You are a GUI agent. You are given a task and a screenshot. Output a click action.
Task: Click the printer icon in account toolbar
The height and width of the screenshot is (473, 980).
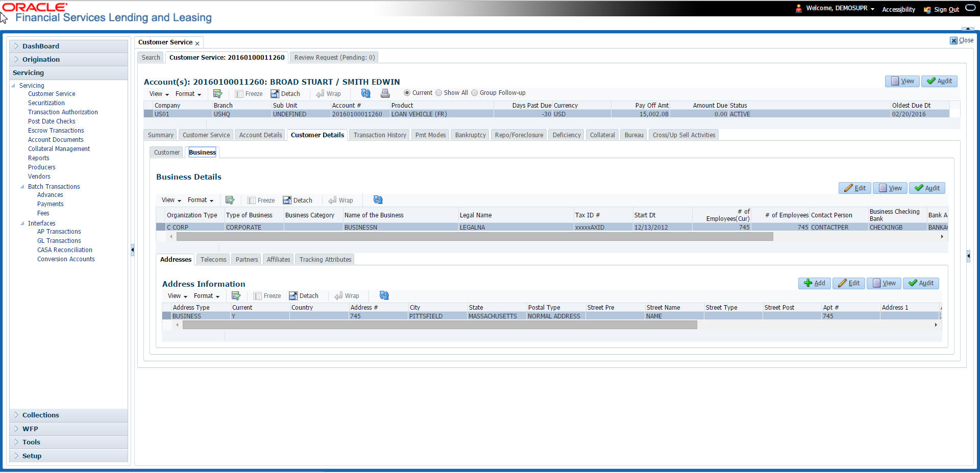[385, 93]
